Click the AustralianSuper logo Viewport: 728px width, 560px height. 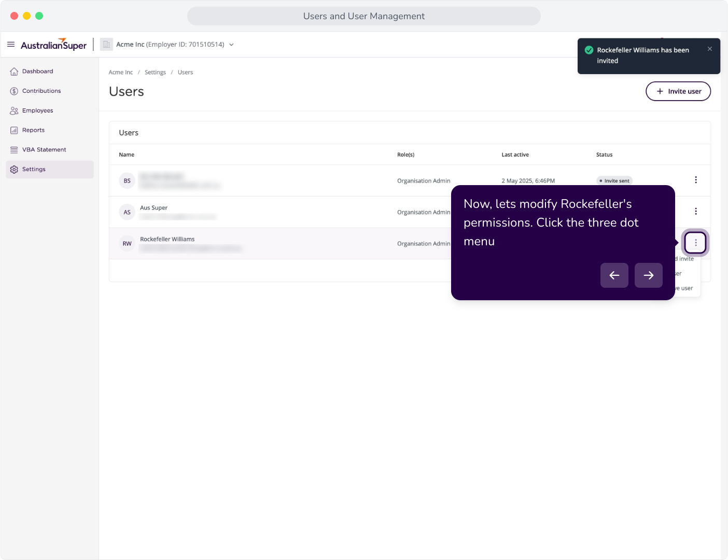(53, 45)
